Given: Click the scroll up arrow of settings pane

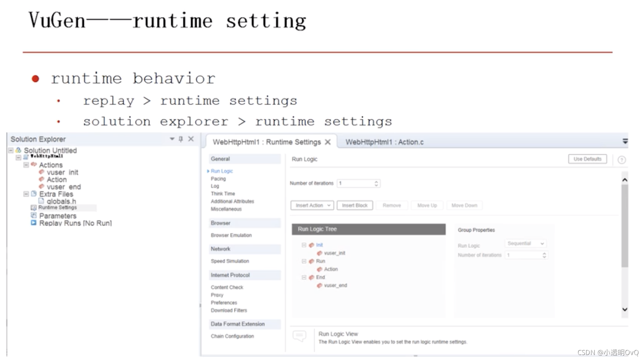Looking at the screenshot, I should pos(625,180).
